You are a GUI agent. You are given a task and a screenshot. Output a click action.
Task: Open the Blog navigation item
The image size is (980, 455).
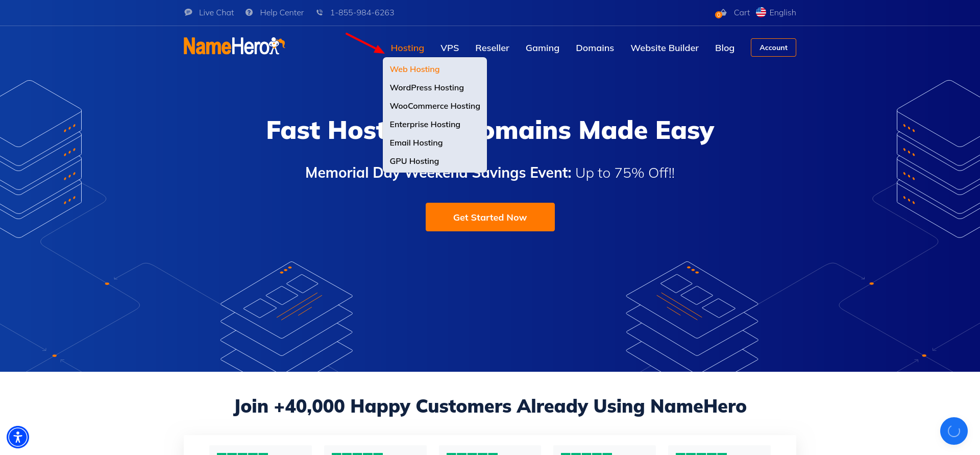coord(725,48)
